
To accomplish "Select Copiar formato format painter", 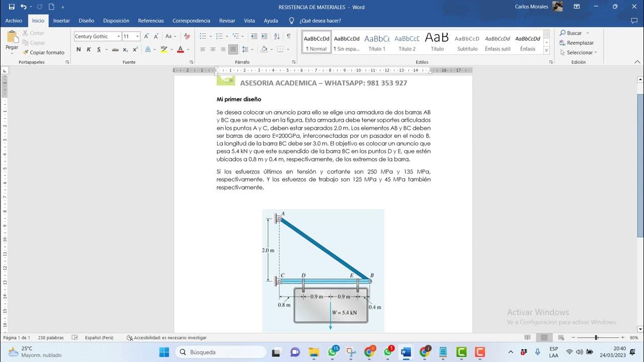I will pyautogui.click(x=43, y=52).
